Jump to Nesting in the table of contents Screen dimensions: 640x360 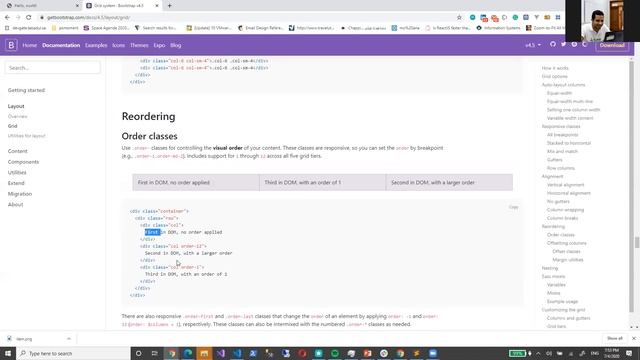pyautogui.click(x=550, y=268)
